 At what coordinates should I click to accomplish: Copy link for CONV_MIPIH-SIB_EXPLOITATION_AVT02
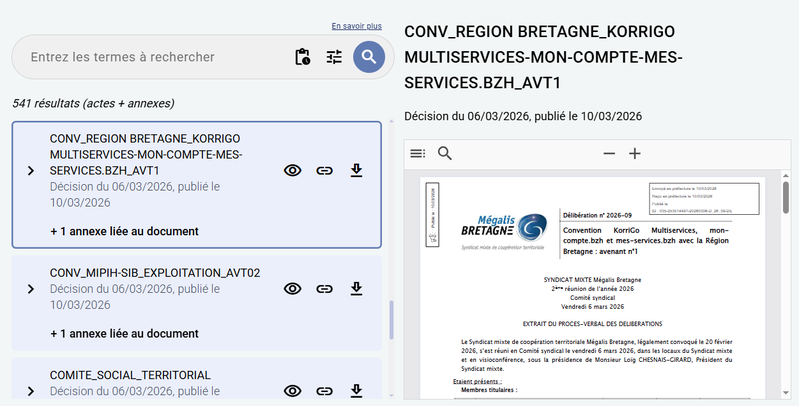tap(324, 289)
